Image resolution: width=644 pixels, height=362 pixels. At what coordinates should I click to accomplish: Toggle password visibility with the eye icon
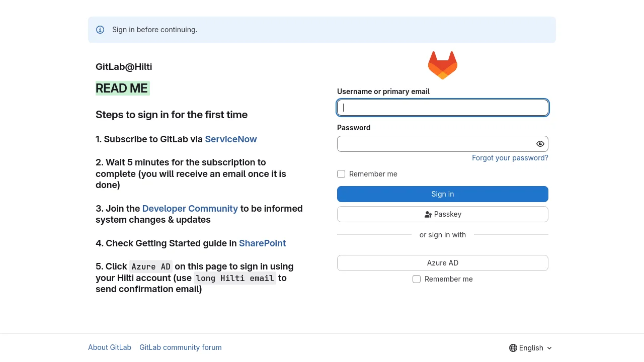540,144
